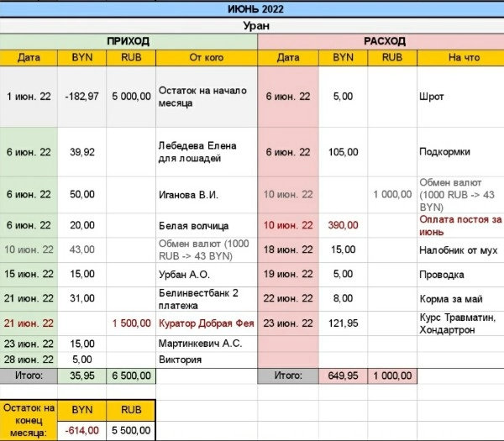Screen dimensions: 504x441
Task: Click the cell 'Виктория'
Action: point(207,360)
